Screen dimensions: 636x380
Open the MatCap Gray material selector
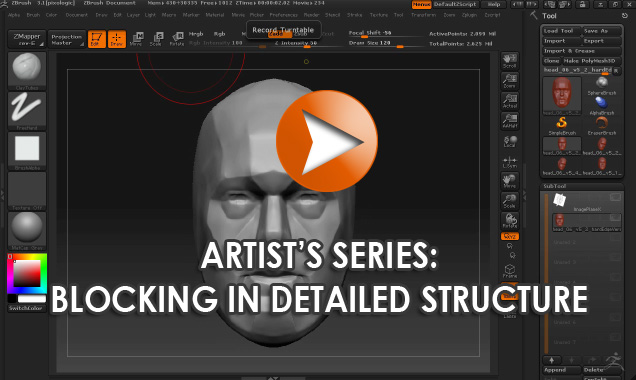27,231
